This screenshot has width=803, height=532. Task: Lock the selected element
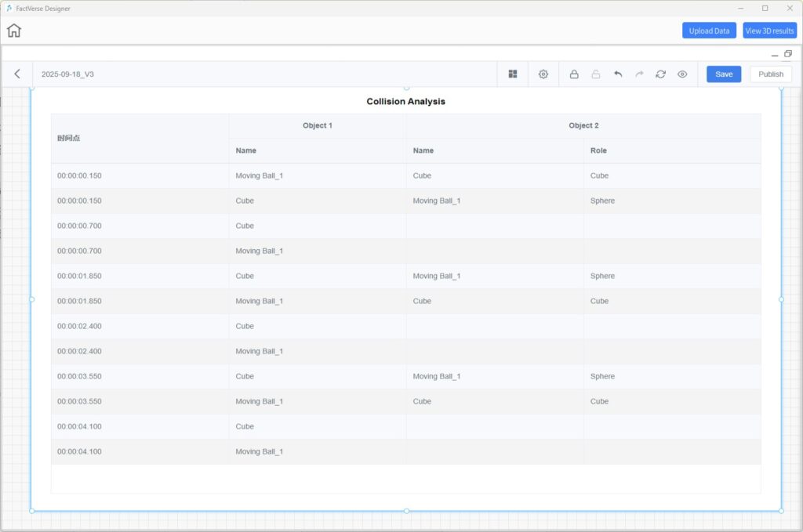pos(574,74)
